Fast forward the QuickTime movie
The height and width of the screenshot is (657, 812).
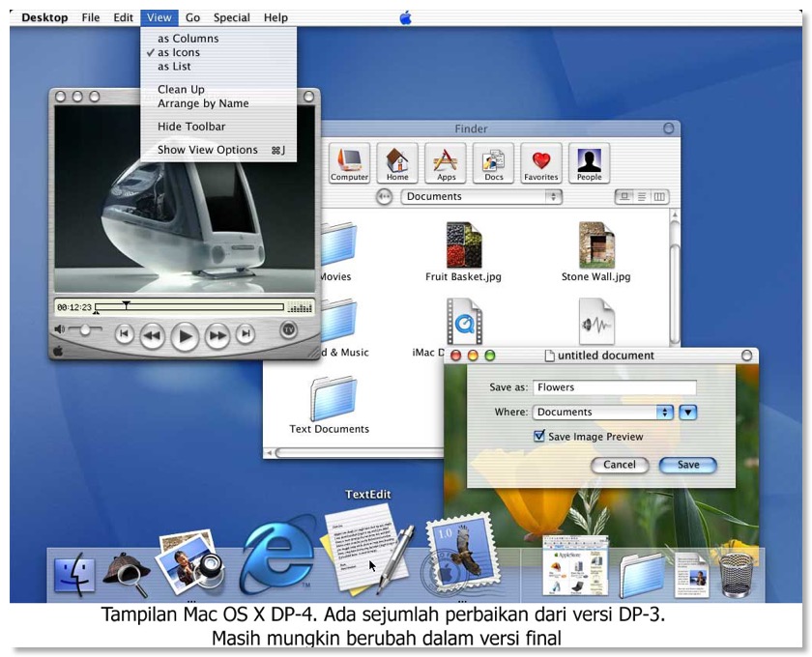217,335
